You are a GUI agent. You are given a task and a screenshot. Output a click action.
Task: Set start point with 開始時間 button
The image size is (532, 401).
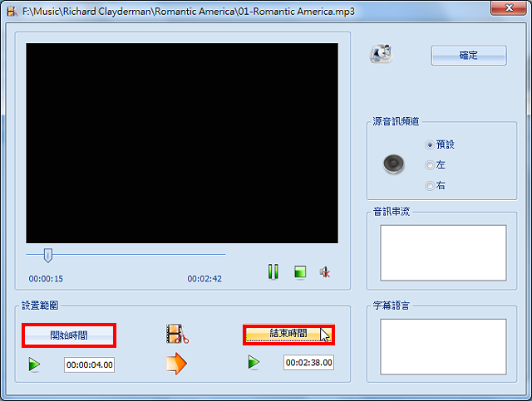coord(69,335)
